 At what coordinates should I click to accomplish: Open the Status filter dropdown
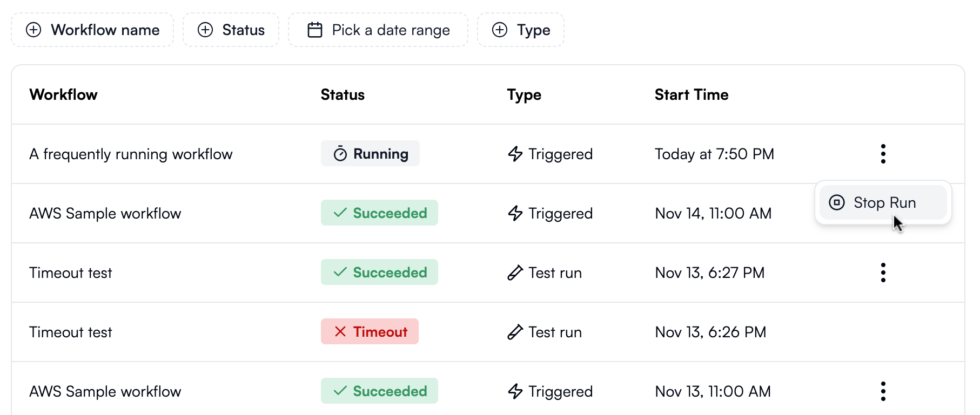tap(231, 30)
